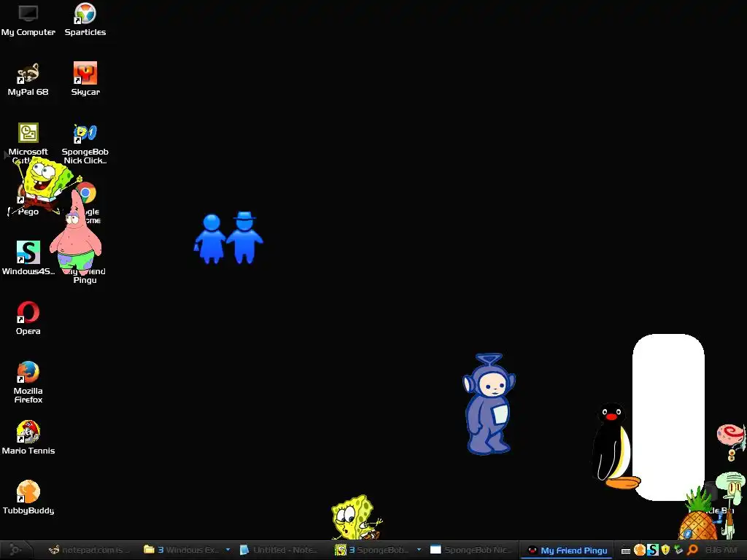Open the SpongeBob Nick Click shortcut

tap(85, 143)
